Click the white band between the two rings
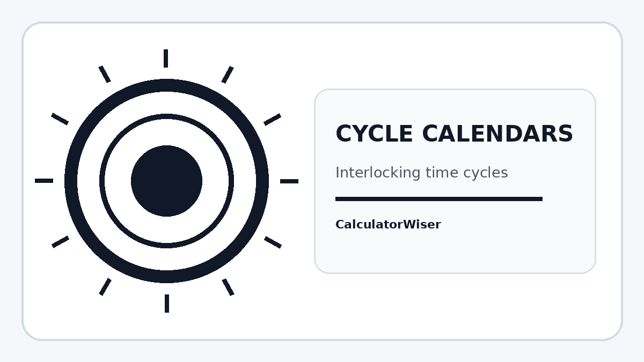The width and height of the screenshot is (644, 362). click(x=166, y=102)
